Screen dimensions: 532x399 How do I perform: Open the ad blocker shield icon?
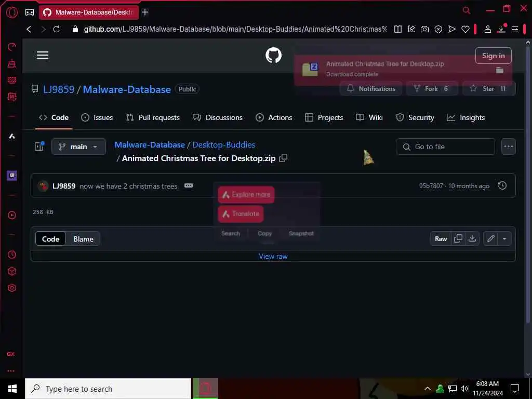(438, 29)
